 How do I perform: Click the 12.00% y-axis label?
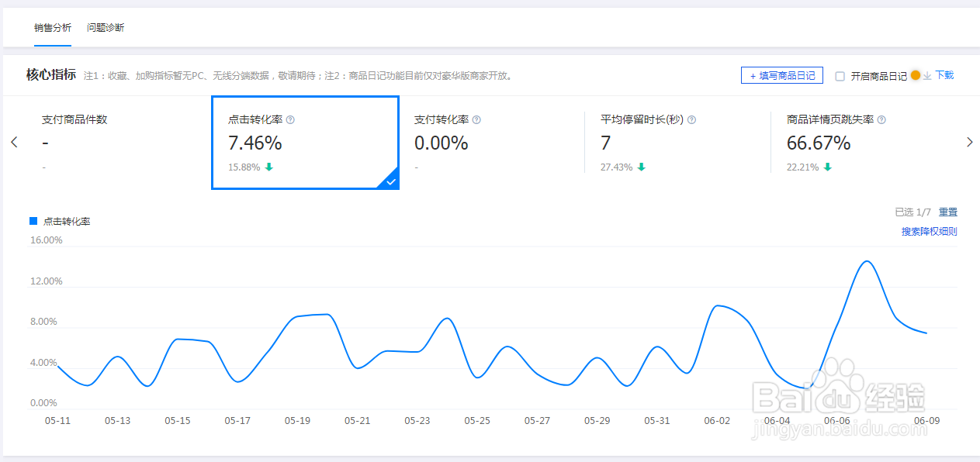pyautogui.click(x=46, y=281)
